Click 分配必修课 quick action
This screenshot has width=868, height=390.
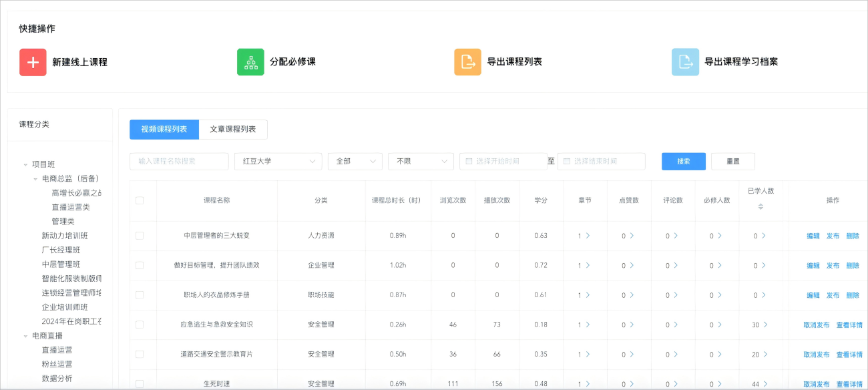292,62
